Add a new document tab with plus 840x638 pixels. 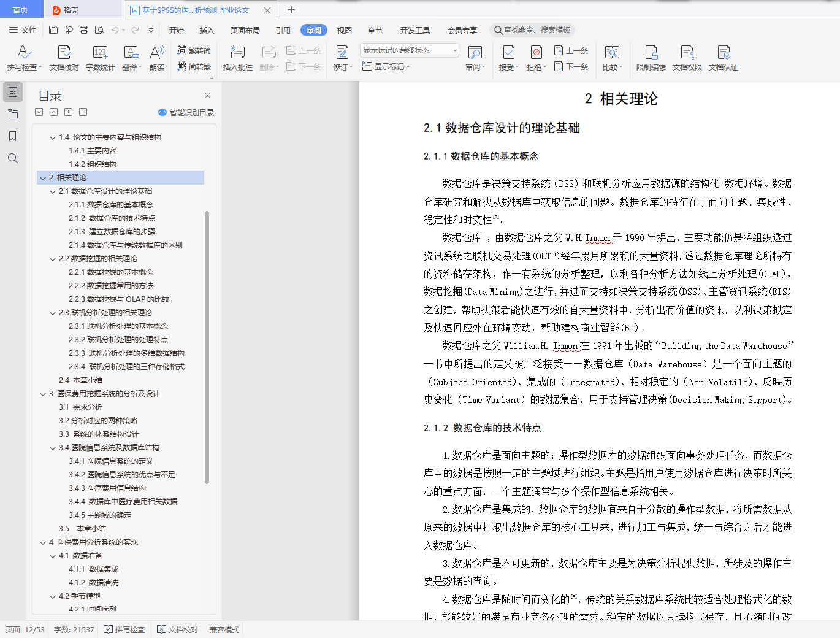291,10
